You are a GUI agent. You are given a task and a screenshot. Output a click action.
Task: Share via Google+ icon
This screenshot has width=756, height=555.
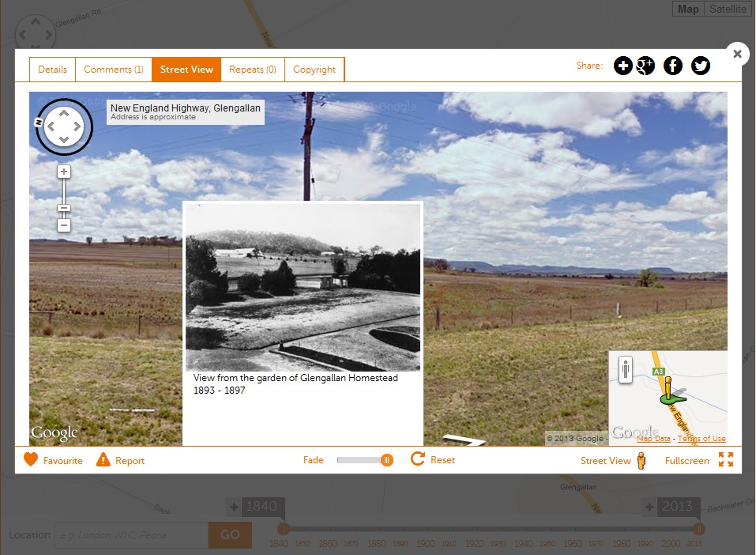pyautogui.click(x=645, y=66)
